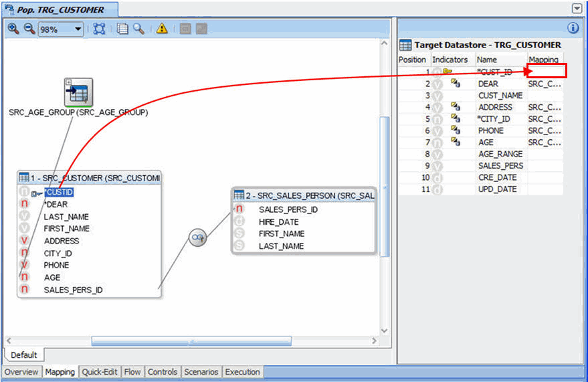Image resolution: width=588 pixels, height=382 pixels.
Task: Click the second greyed-out toolbar icon
Action: (201, 29)
